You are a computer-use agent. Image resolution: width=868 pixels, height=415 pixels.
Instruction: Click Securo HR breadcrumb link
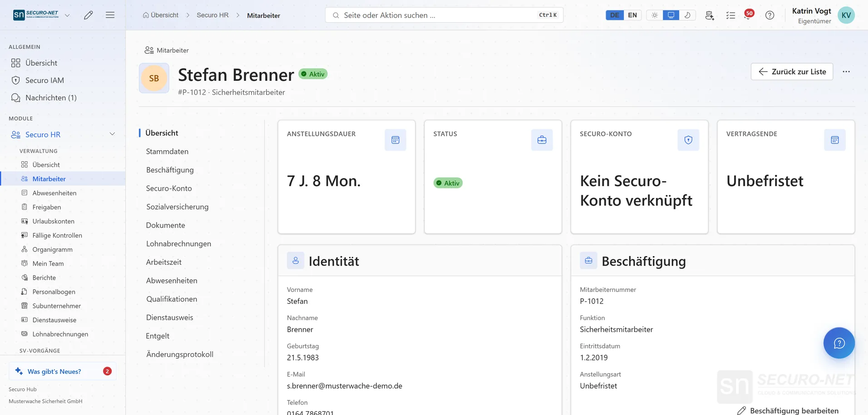(212, 15)
